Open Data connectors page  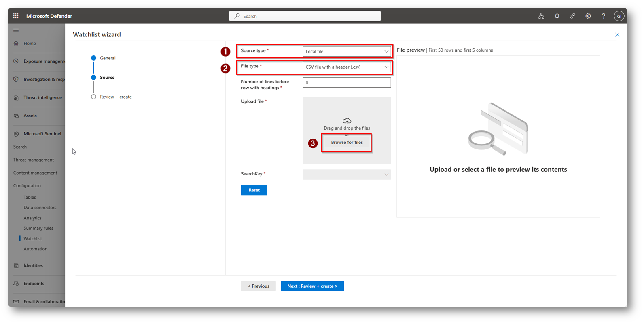[x=40, y=208]
